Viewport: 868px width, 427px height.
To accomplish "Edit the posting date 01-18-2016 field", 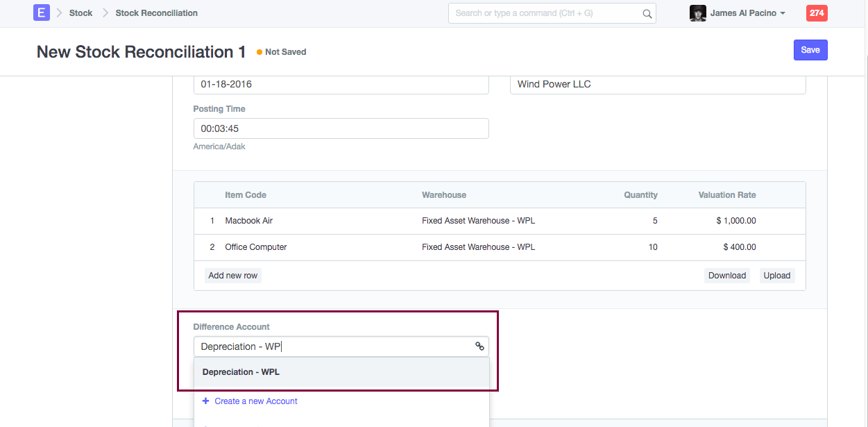I will 341,84.
